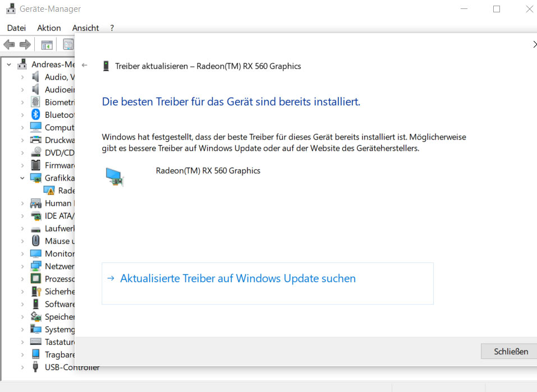The height and width of the screenshot is (392, 537).
Task: Click the Sicherhe security key icon
Action: 36,292
